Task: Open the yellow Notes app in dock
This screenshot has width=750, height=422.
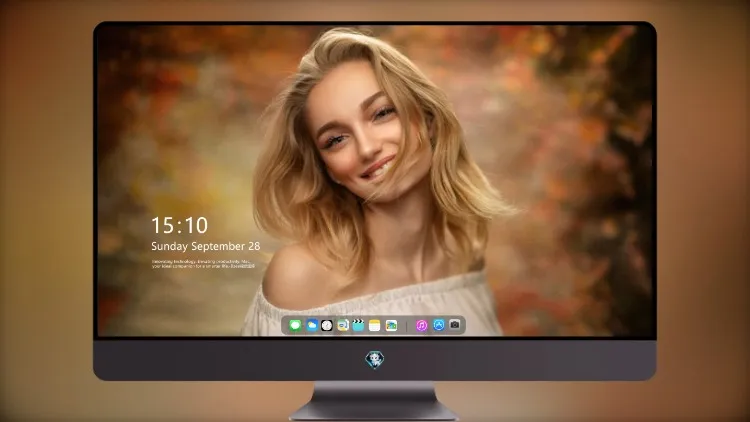Action: coord(375,326)
